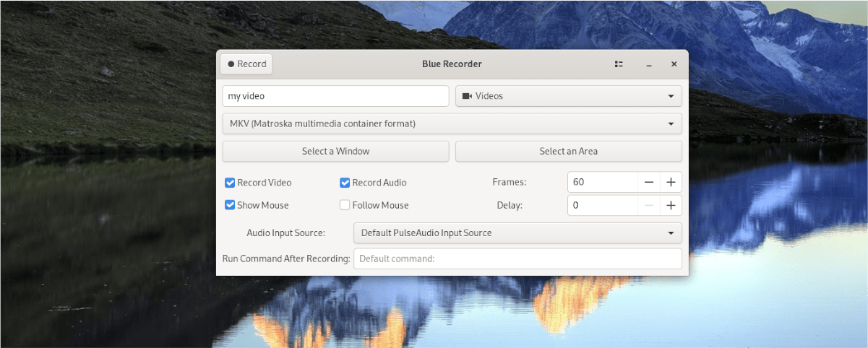Click the 'Audio Input Source:' label
Screen dimensions: 868x348
click(x=286, y=233)
